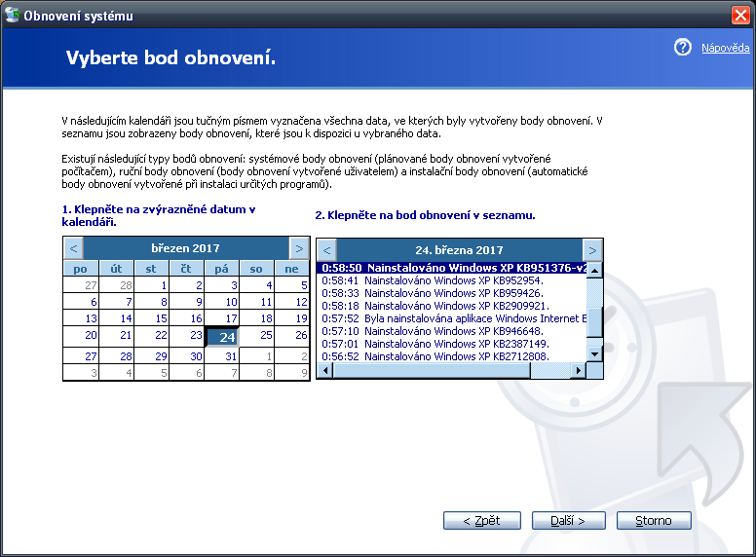Click the right arrow of the horizontal scrollbar
Image resolution: width=756 pixels, height=557 pixels.
coord(578,370)
